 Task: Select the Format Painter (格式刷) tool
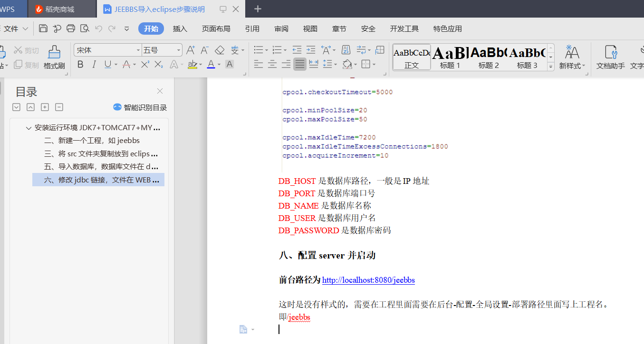coord(54,57)
